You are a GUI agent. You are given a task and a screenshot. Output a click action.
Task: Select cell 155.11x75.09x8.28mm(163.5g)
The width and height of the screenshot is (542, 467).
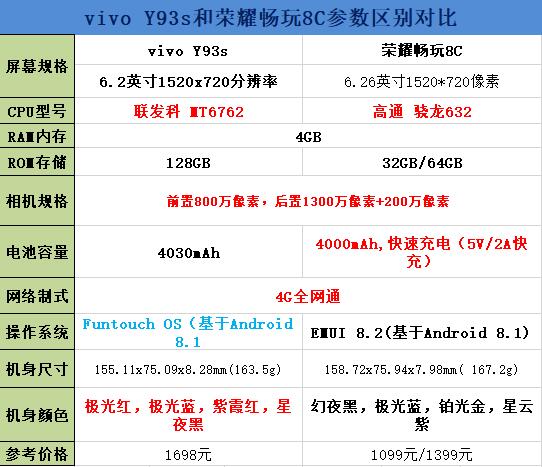click(x=188, y=369)
